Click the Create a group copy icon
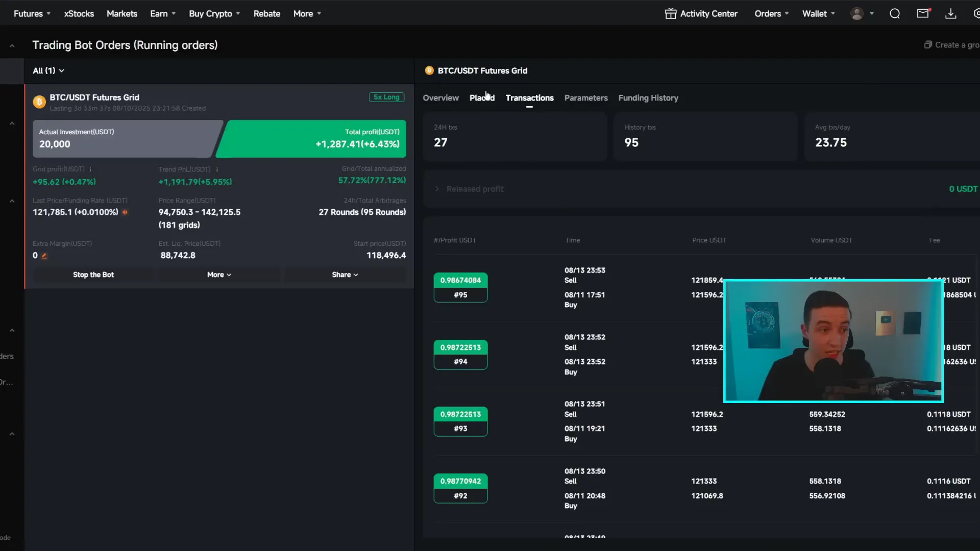Image resolution: width=980 pixels, height=551 pixels. [928, 45]
